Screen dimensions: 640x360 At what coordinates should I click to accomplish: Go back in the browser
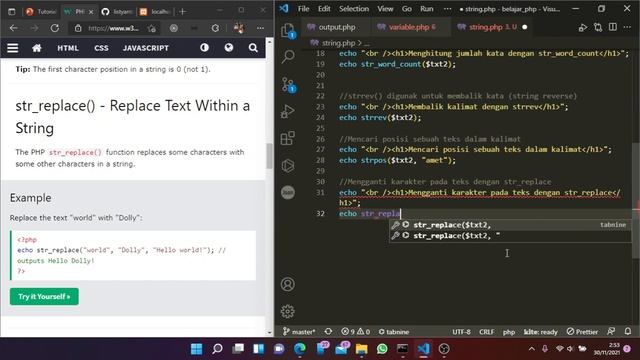click(13, 28)
